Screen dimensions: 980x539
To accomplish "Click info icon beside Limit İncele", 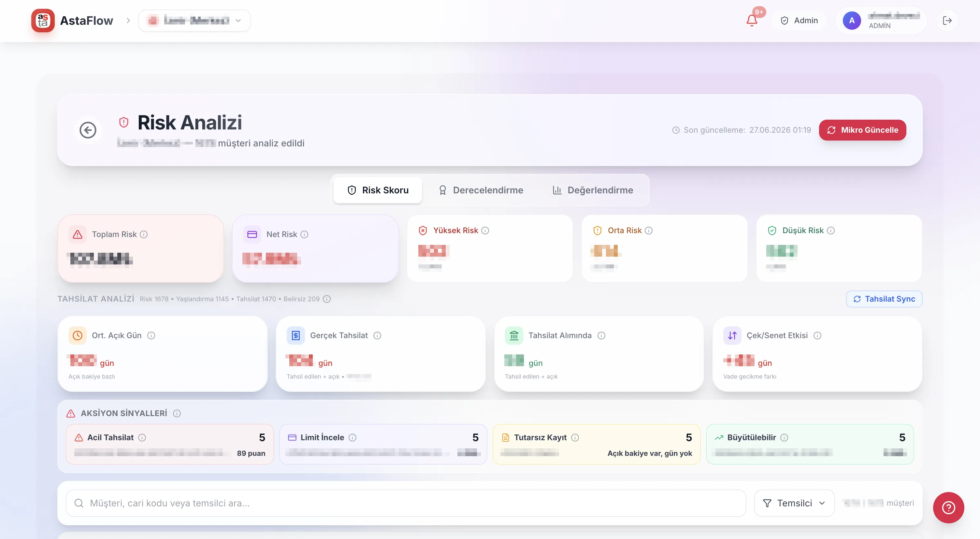I will point(353,438).
